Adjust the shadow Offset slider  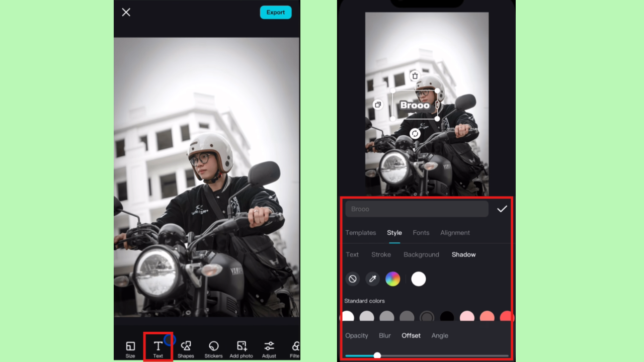[377, 355]
